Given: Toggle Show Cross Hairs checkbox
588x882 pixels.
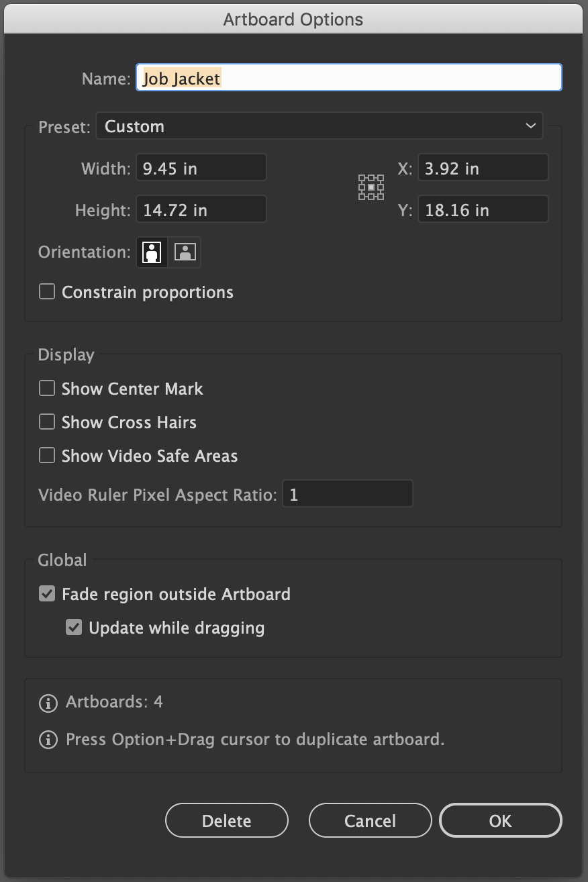Looking at the screenshot, I should [47, 422].
